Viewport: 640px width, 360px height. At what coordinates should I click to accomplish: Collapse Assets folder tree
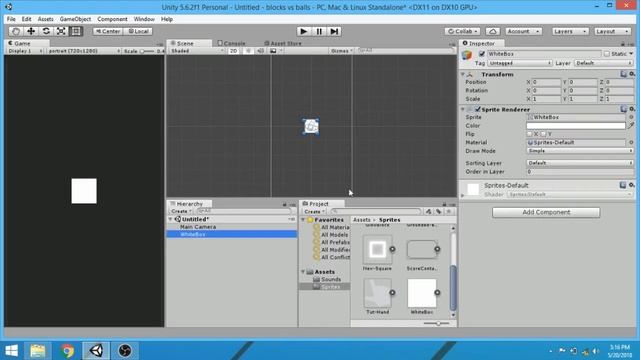[x=303, y=272]
